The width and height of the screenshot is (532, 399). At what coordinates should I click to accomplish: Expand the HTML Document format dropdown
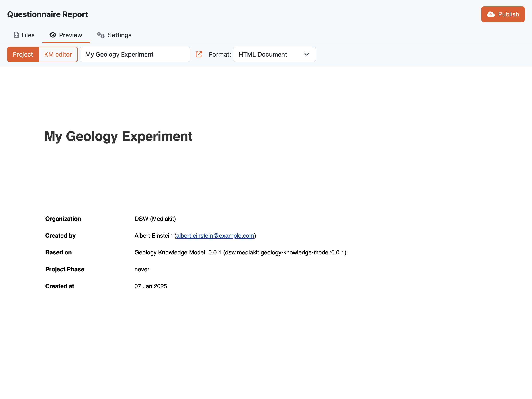[274, 54]
